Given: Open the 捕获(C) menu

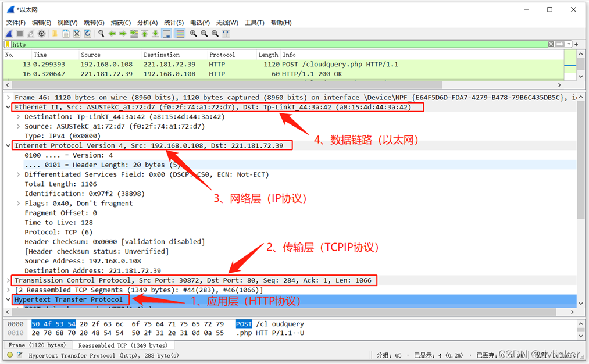Looking at the screenshot, I should tap(120, 23).
